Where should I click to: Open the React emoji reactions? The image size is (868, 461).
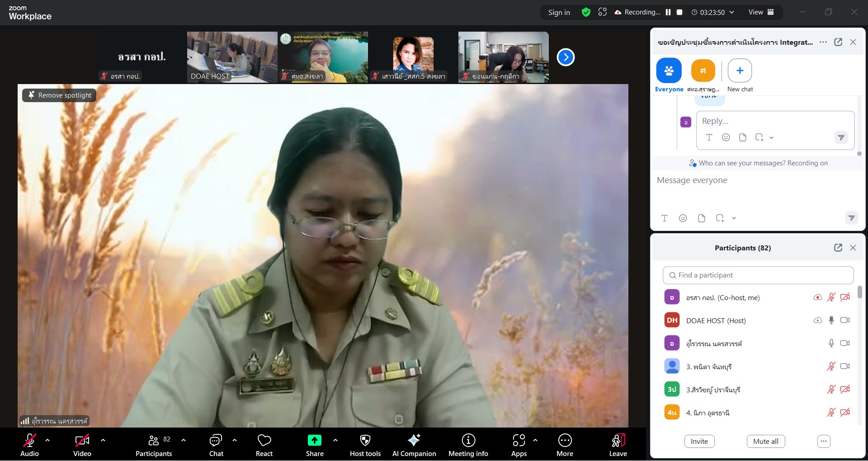[x=264, y=441]
